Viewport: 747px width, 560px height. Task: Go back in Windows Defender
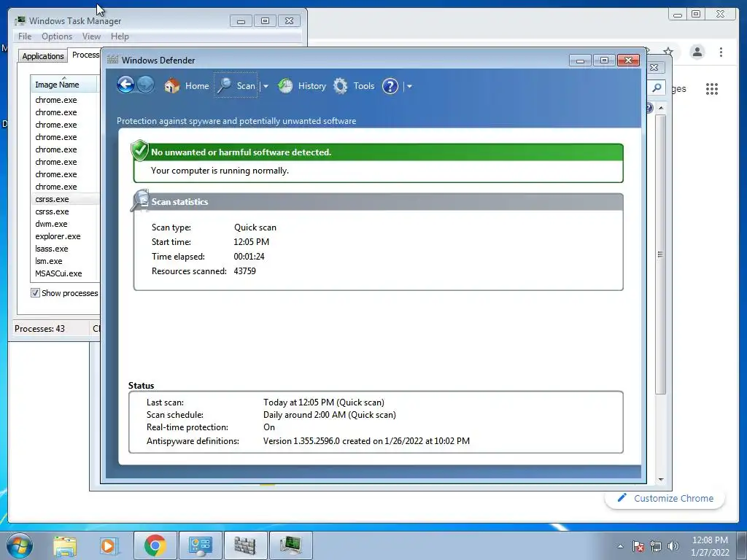125,85
